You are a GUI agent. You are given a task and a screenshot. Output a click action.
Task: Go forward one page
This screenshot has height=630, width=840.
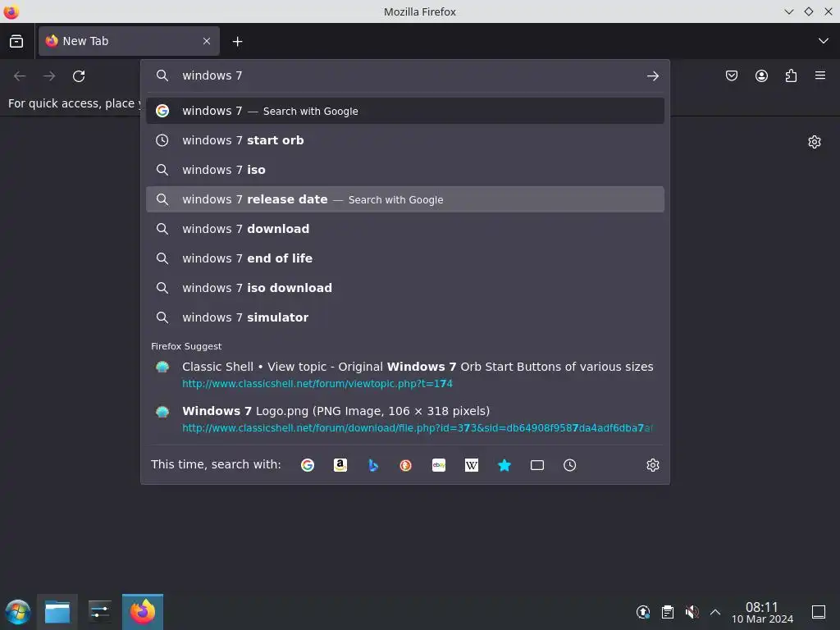pos(49,76)
